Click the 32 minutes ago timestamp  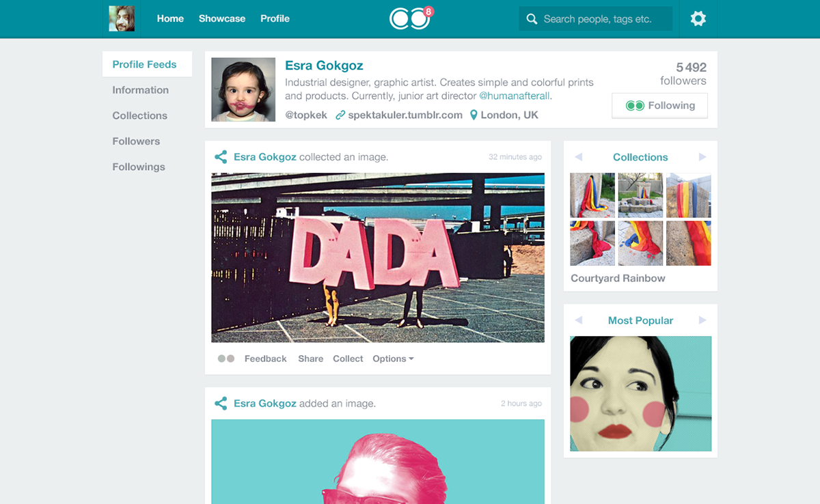pos(515,157)
